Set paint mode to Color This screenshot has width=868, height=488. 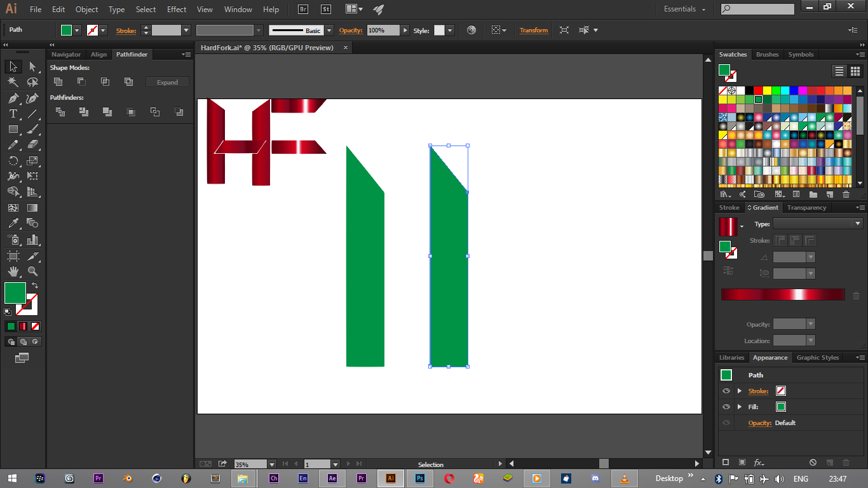[11, 326]
